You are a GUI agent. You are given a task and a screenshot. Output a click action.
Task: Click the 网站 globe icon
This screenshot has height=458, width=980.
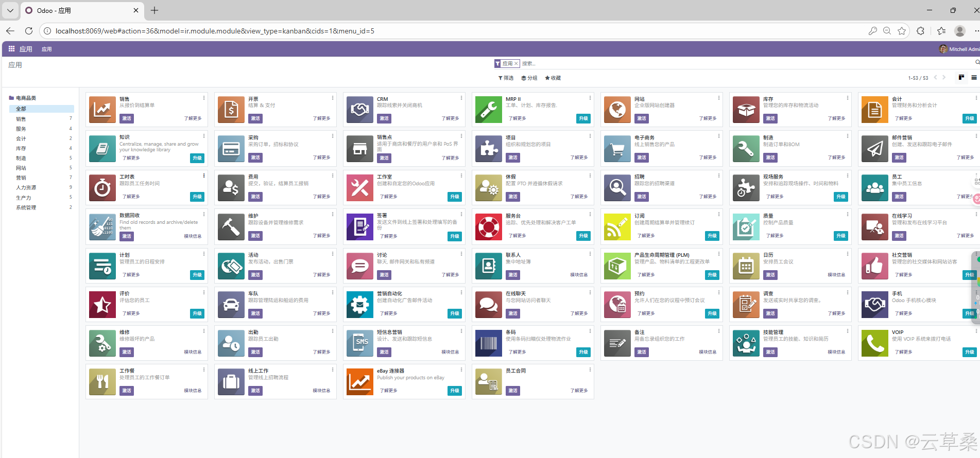tap(617, 110)
